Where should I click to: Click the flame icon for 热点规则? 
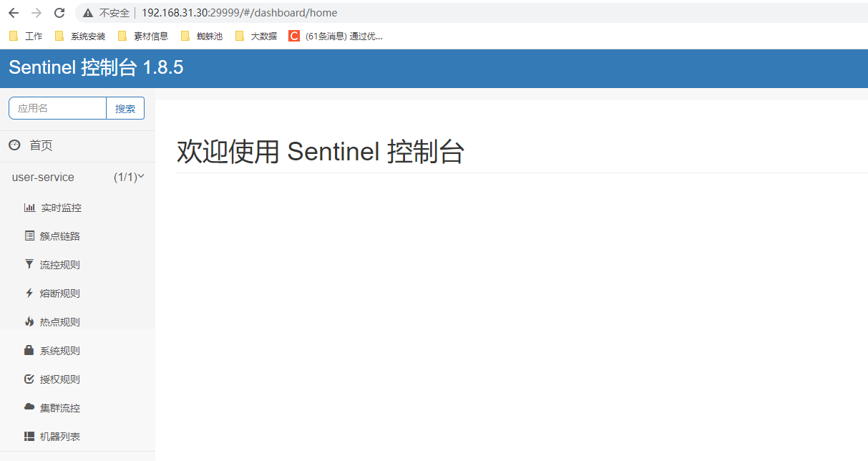29,321
